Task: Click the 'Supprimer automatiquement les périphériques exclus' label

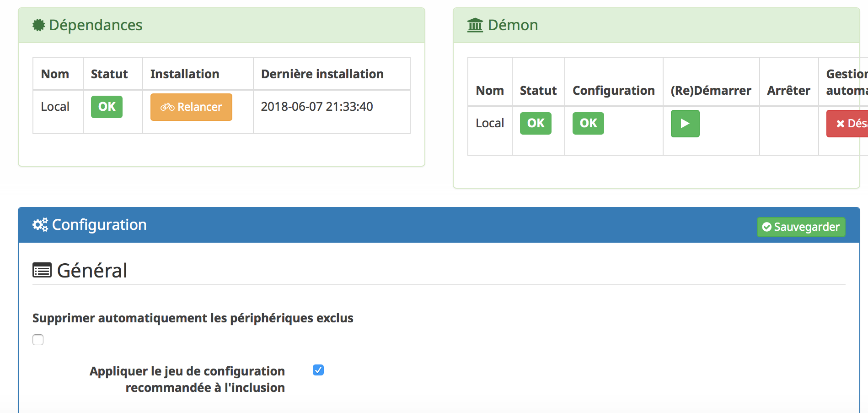Action: (193, 318)
